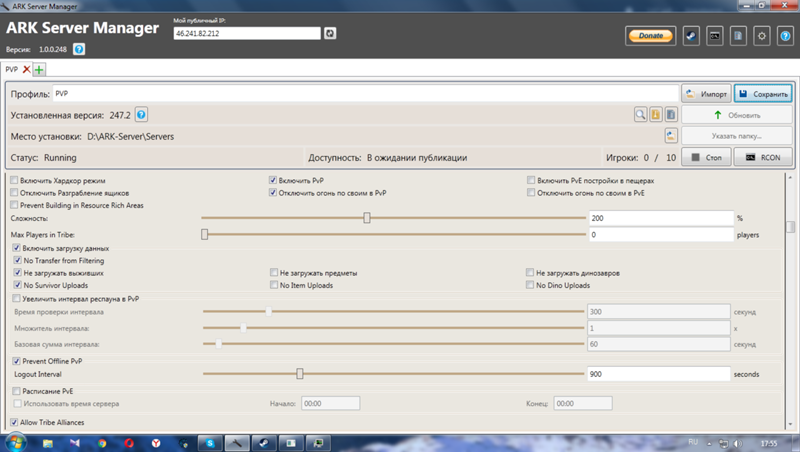Enable Prevent Building in Resource Rich Areas
Screen dimensions: 800x452
coord(14,205)
